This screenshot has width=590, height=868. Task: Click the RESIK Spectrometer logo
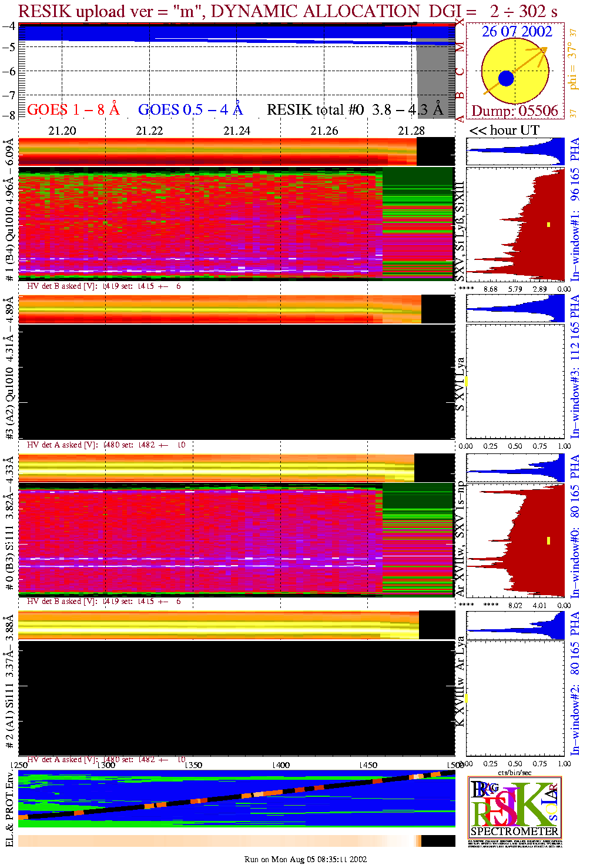515,807
